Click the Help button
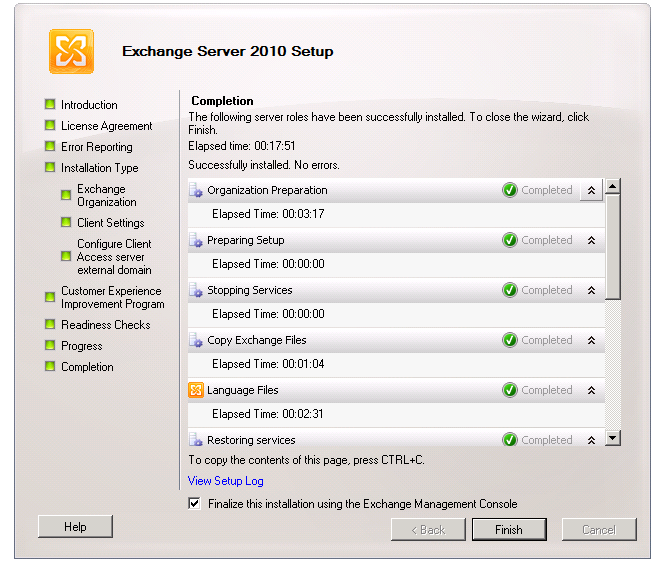Viewport: 661px width, 562px height. (x=75, y=527)
